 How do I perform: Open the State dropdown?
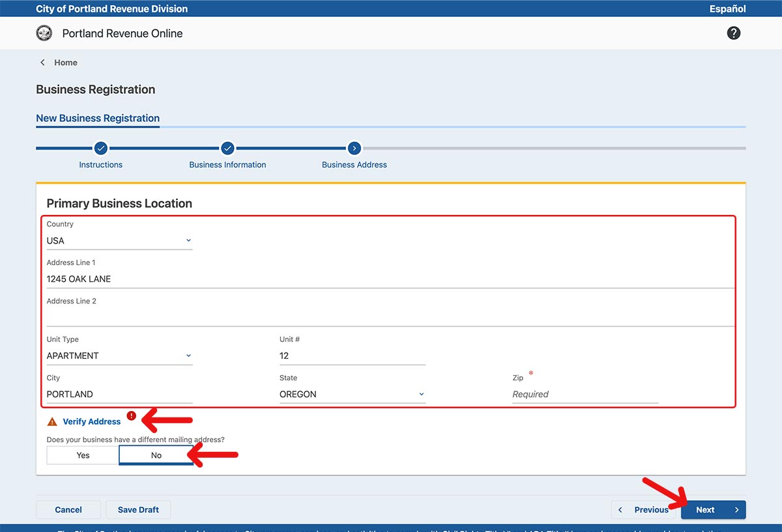(x=352, y=395)
